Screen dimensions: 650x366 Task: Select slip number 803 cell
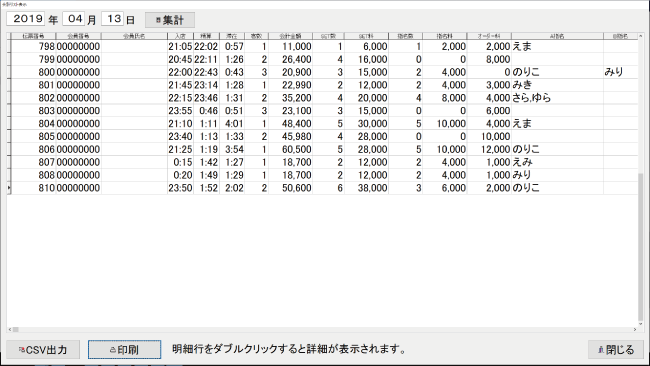tap(34, 111)
